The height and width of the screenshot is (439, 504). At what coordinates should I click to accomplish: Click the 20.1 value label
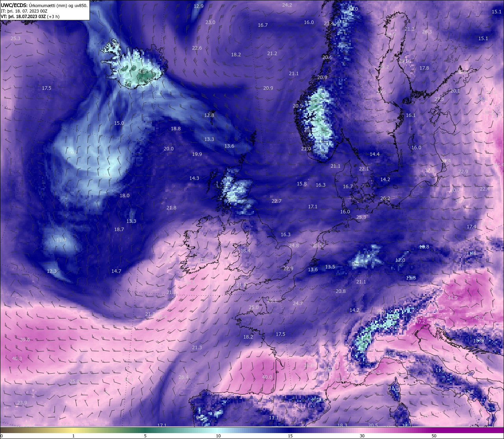tap(455, 91)
